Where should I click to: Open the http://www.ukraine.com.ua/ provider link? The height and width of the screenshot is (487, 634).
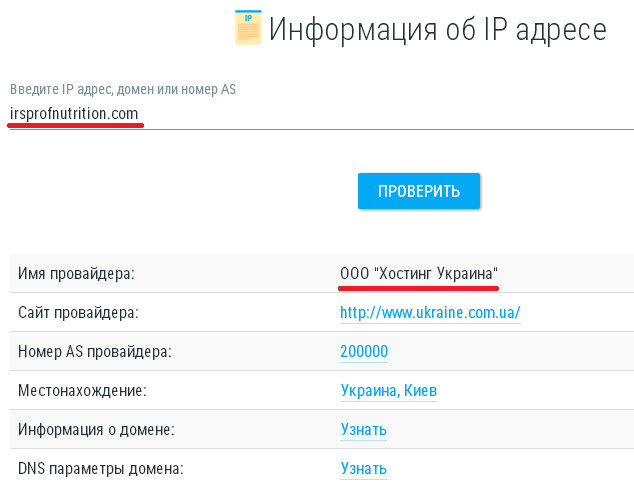point(430,313)
